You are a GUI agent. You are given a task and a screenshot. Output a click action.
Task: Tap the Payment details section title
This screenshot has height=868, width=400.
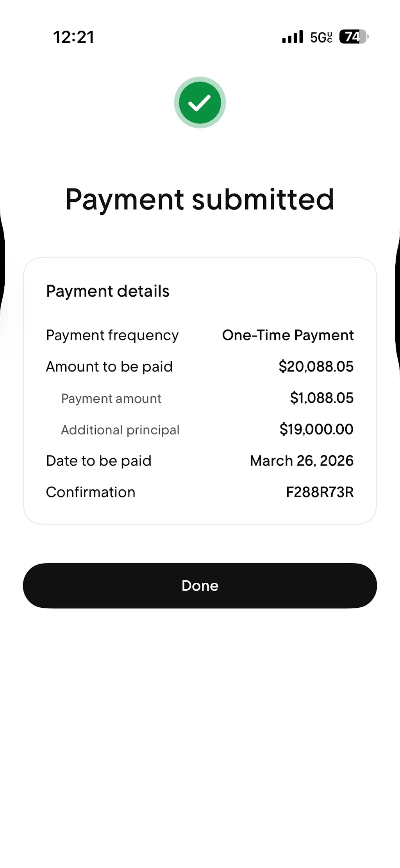pos(107,291)
